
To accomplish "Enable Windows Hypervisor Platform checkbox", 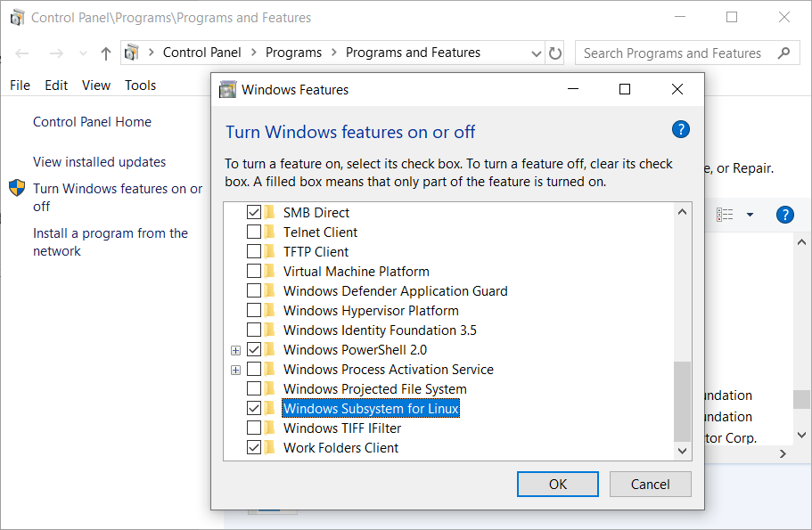I will tap(254, 311).
